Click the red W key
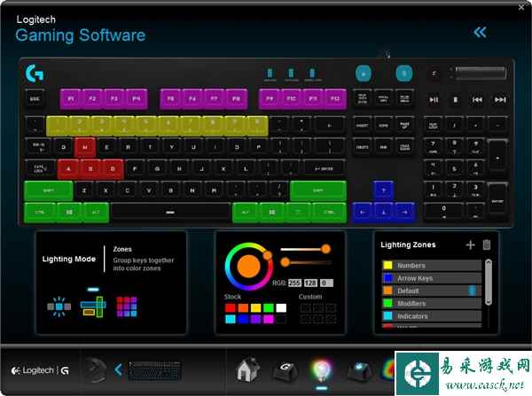Image resolution: width=532 pixels, height=396 pixels. tap(85, 147)
